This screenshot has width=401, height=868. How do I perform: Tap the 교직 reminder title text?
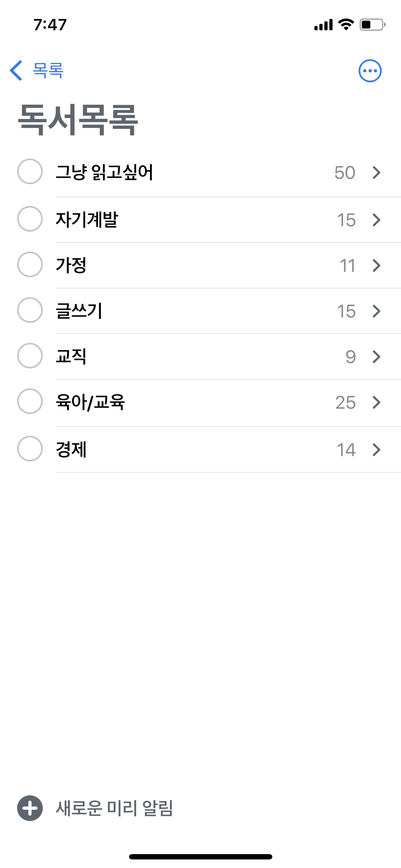point(71,356)
